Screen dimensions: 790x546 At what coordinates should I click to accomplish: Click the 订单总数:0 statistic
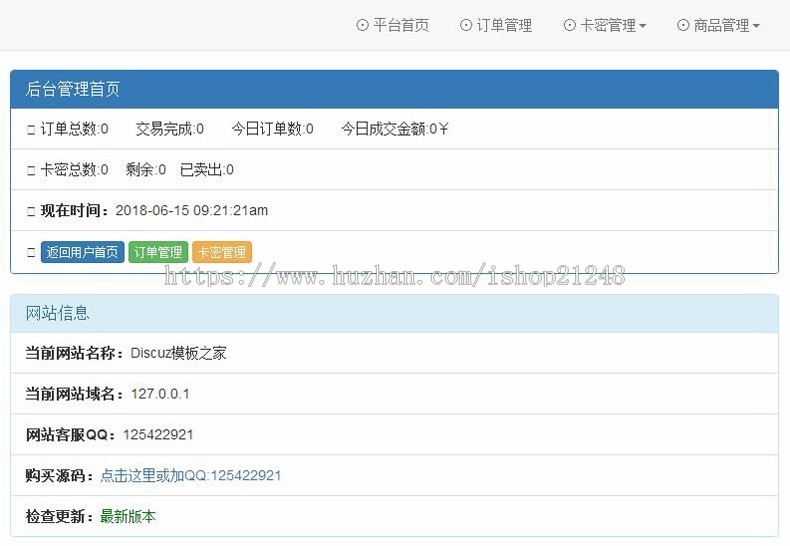pos(74,129)
